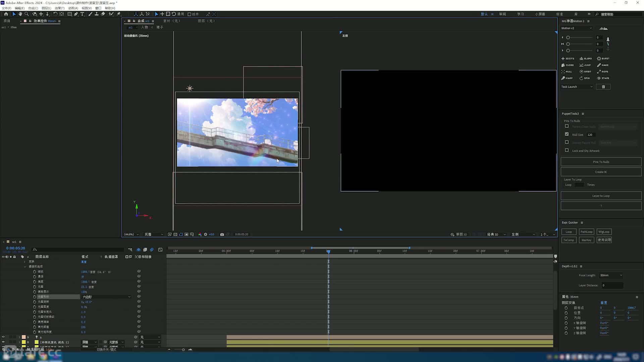Click the Layer Distance input field
Screen dimensions: 644x362
(x=612, y=285)
